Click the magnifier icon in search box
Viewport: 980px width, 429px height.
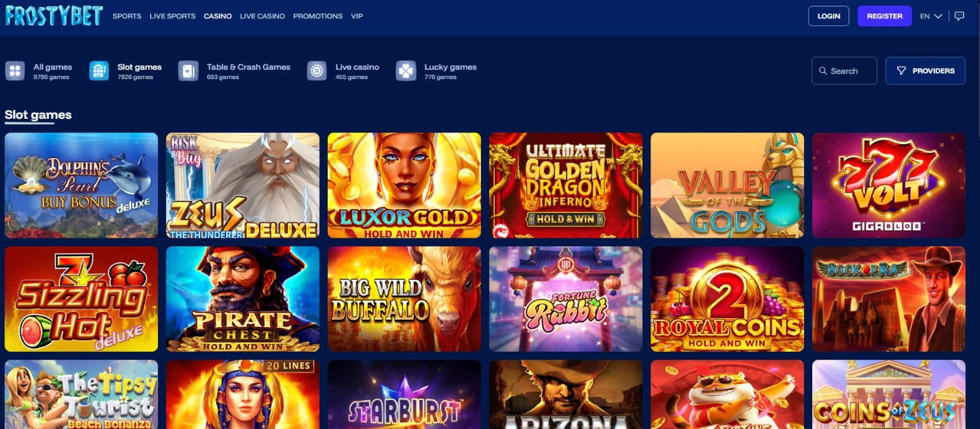click(x=823, y=71)
